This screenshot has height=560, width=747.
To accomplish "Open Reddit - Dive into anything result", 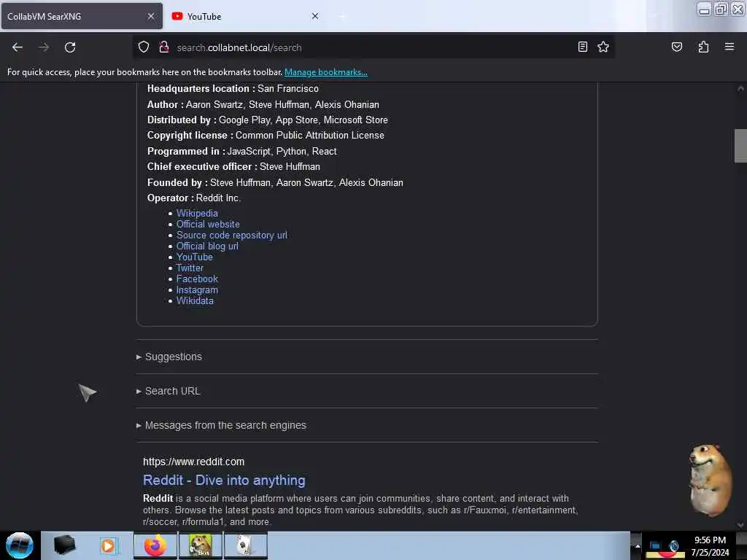I will tap(224, 480).
